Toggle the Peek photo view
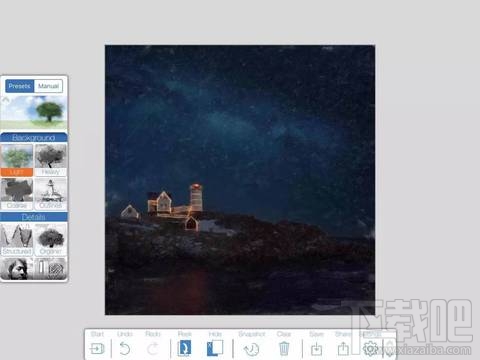 click(184, 348)
